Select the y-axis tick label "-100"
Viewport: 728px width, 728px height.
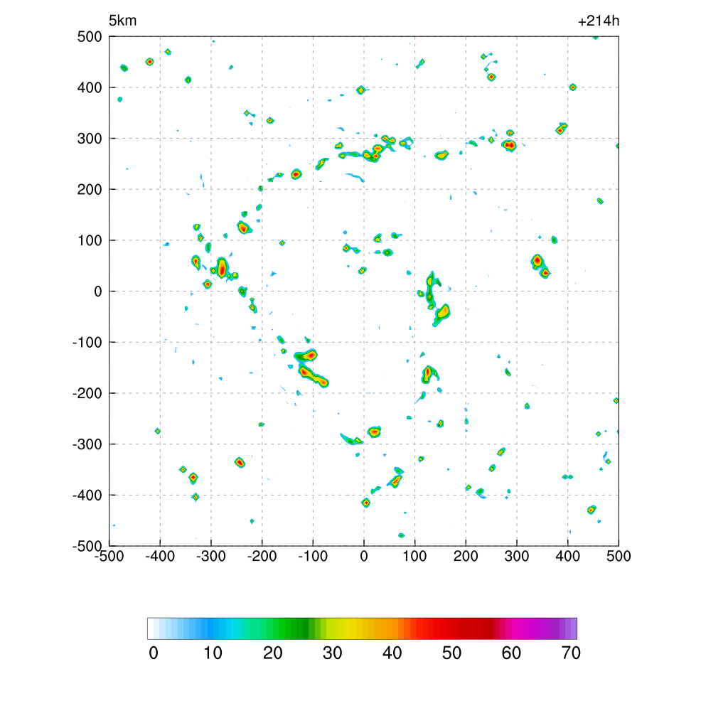tap(87, 343)
